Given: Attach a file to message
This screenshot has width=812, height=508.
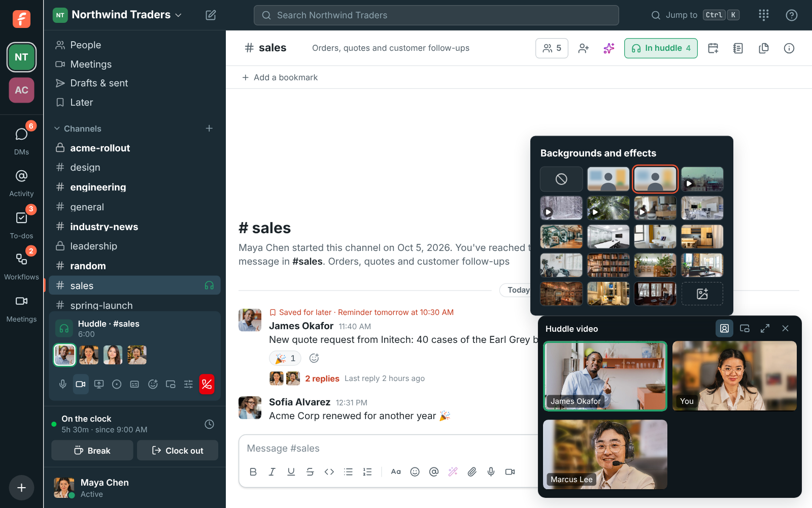Looking at the screenshot, I should tap(472, 472).
